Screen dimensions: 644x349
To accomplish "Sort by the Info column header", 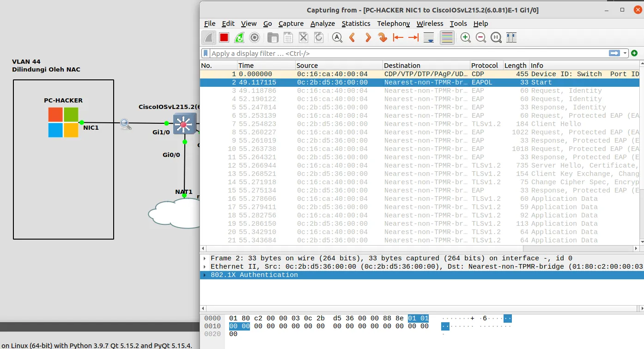I will click(x=584, y=66).
